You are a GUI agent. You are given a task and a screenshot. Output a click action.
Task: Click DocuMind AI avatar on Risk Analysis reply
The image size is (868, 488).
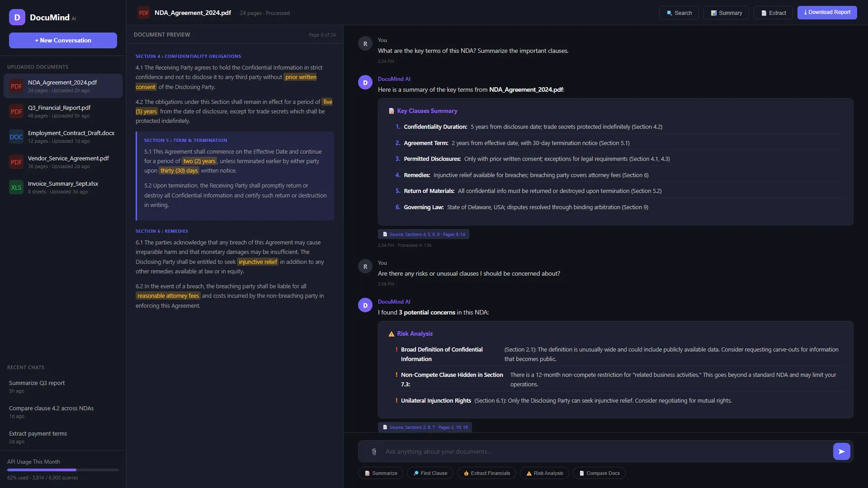click(365, 305)
